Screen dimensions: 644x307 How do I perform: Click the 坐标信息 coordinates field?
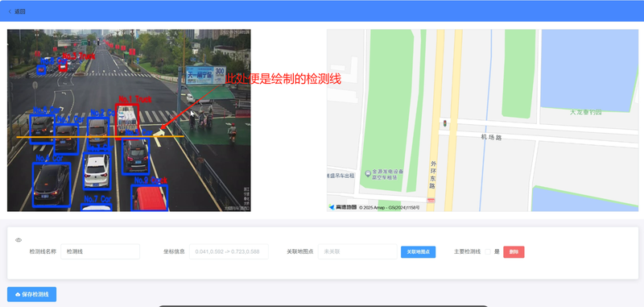(x=229, y=251)
